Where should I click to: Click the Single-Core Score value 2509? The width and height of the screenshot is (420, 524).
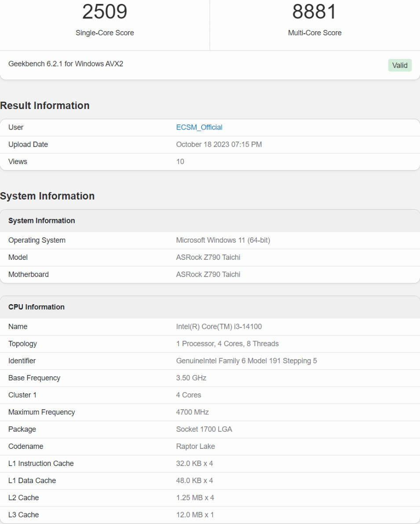click(104, 12)
